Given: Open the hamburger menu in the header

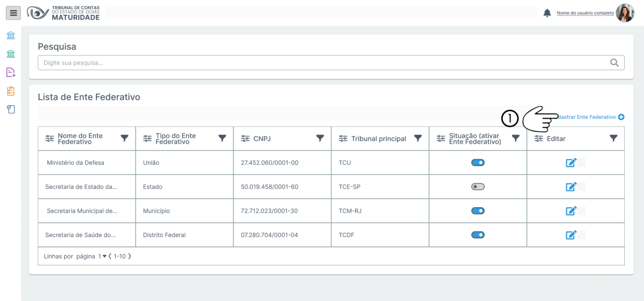Looking at the screenshot, I should 13,13.
